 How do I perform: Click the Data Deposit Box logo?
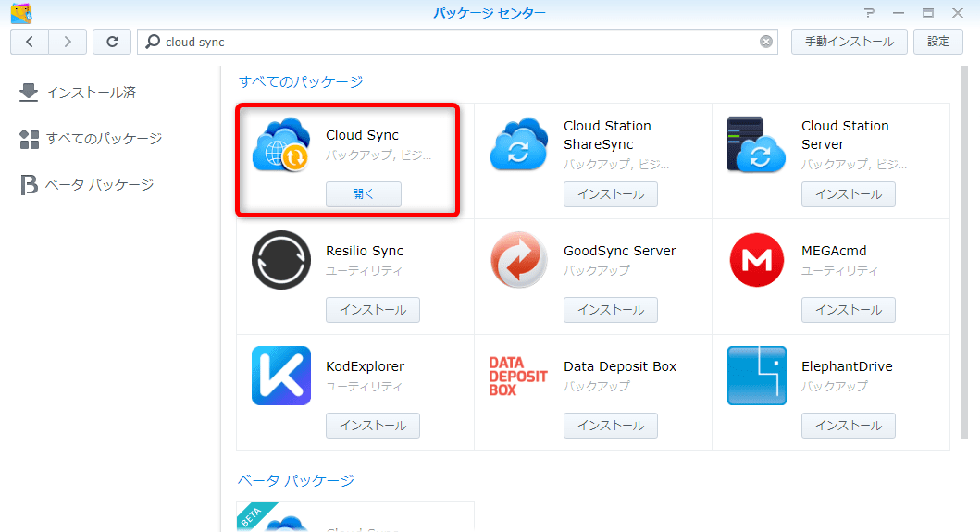pyautogui.click(x=518, y=377)
